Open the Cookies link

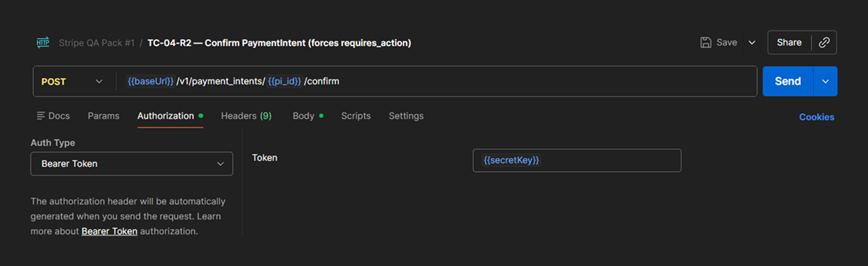817,117
